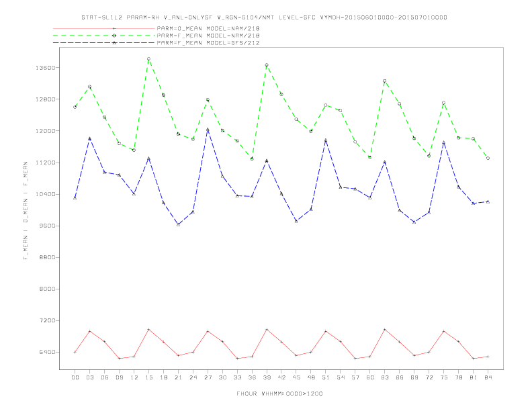Click the x-axis tick label 78
532x411 pixels.
[458, 377]
